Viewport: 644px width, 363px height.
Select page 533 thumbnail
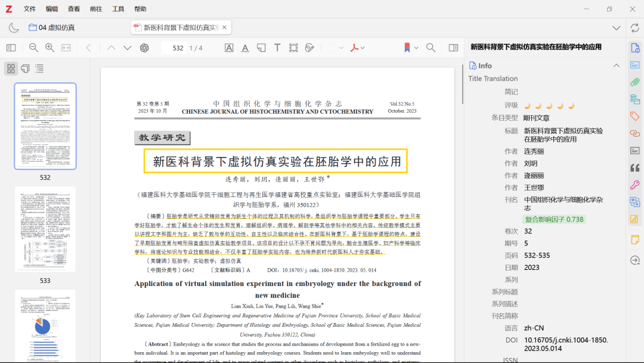tap(45, 230)
